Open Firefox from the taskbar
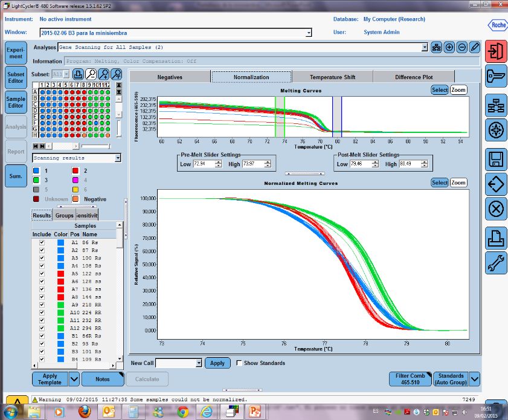 click(x=85, y=412)
